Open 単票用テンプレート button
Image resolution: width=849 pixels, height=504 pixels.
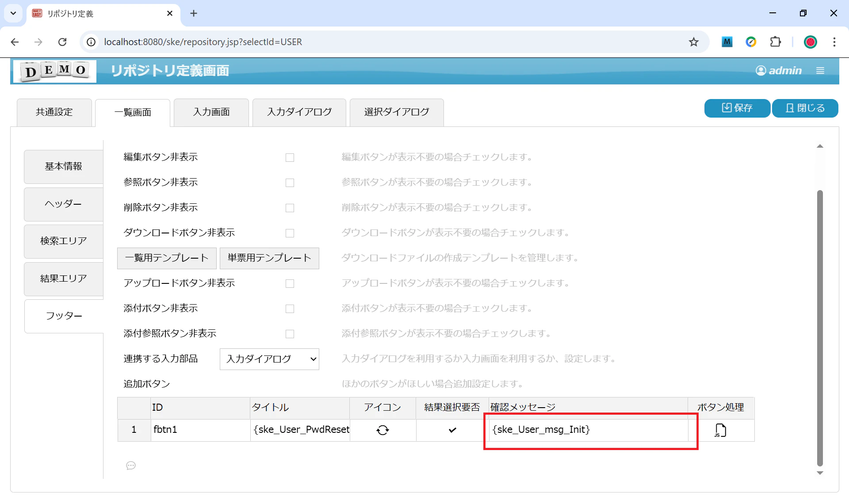click(x=269, y=258)
